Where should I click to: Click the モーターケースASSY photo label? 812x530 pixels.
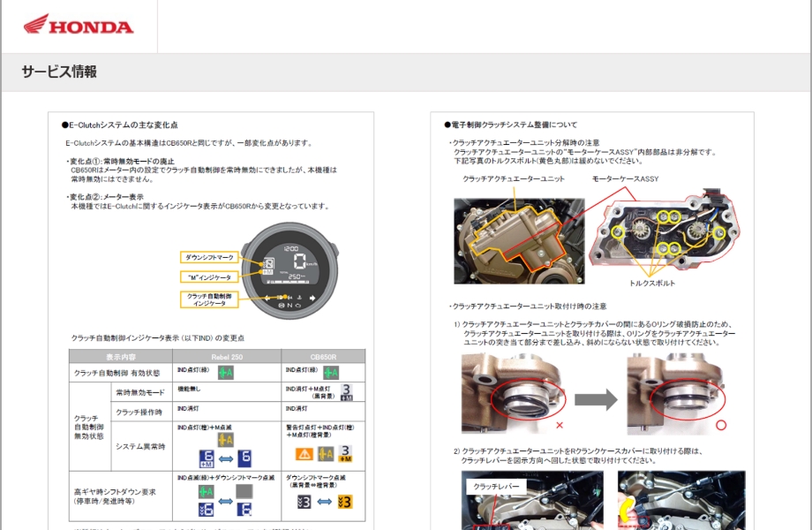pos(625,178)
